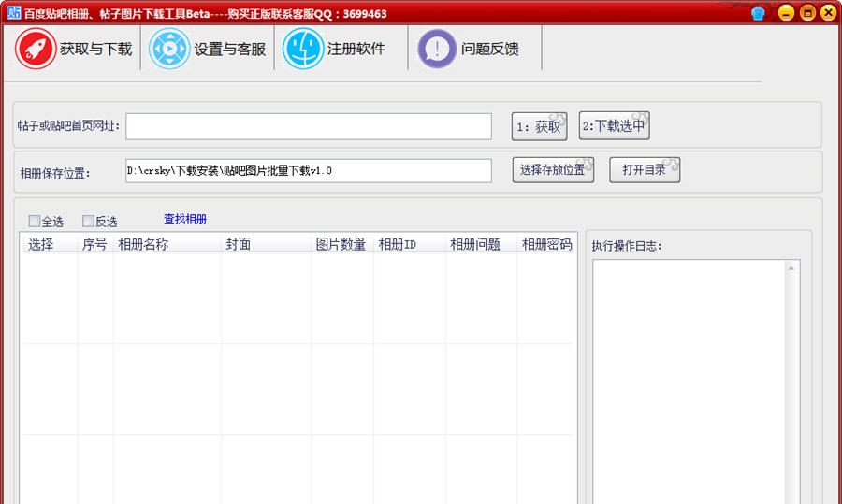Click inside the 执行操作日志 text area
842x504 pixels.
[x=689, y=382]
